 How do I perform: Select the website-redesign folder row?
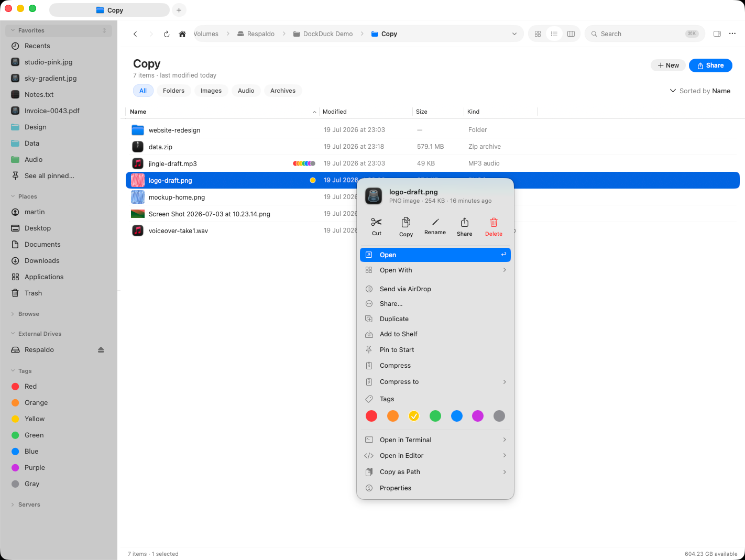click(x=433, y=130)
